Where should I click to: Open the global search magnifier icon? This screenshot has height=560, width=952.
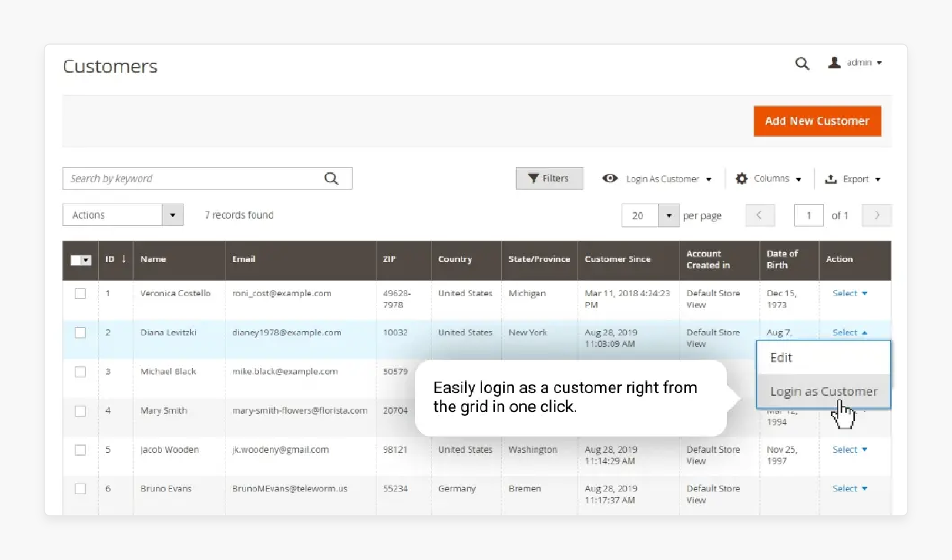(x=802, y=63)
